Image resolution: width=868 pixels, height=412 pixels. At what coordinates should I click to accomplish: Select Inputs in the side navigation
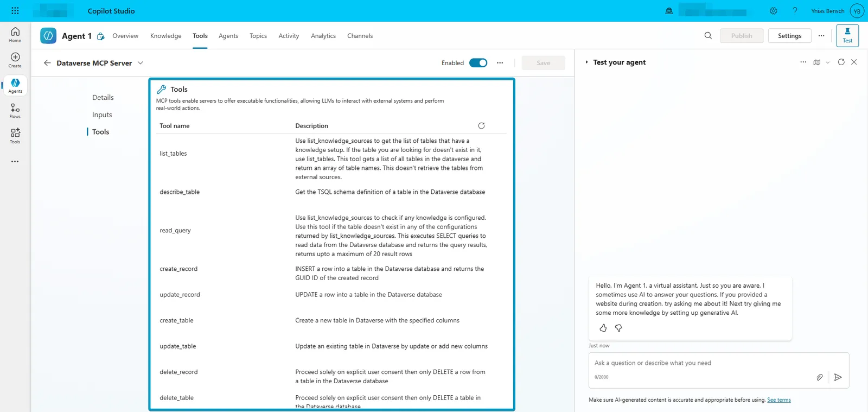[102, 115]
